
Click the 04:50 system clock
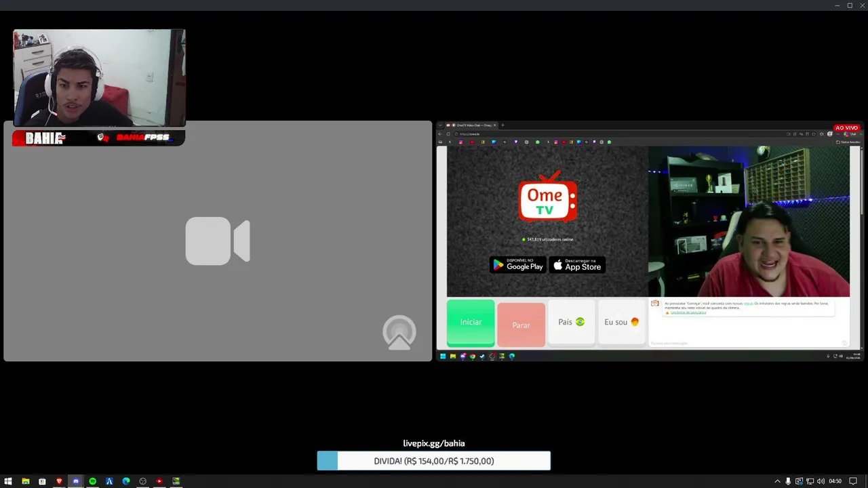pos(835,481)
